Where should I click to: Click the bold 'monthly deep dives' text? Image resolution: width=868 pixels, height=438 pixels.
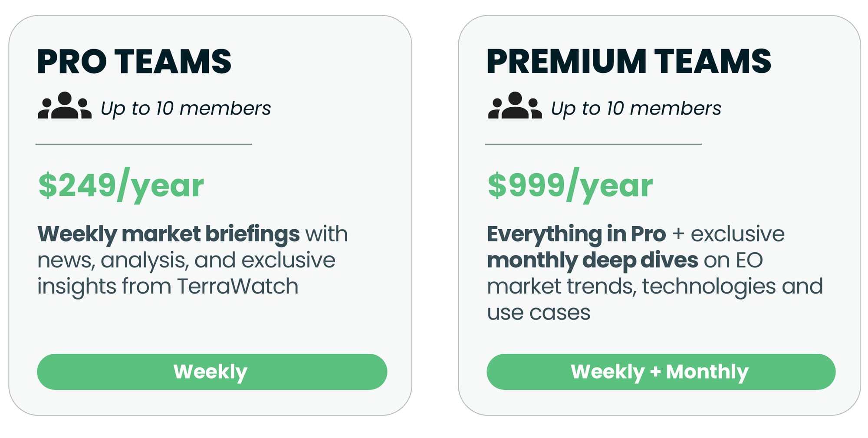pos(592,261)
